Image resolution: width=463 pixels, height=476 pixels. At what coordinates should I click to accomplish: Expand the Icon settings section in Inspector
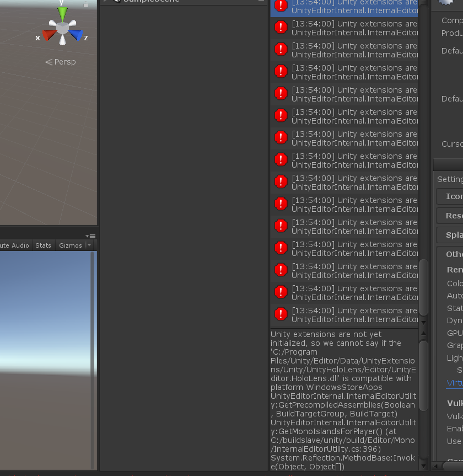click(x=450, y=196)
